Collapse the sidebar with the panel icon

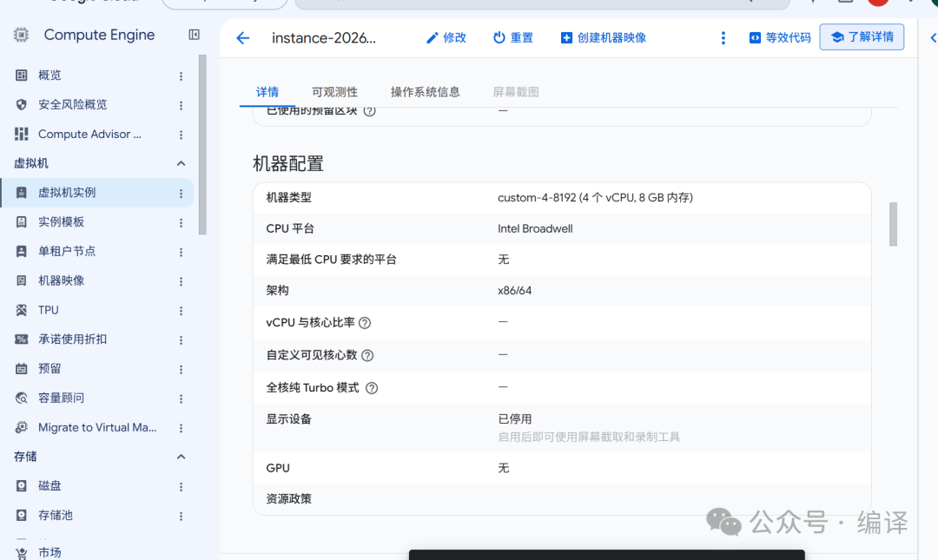pos(194,35)
